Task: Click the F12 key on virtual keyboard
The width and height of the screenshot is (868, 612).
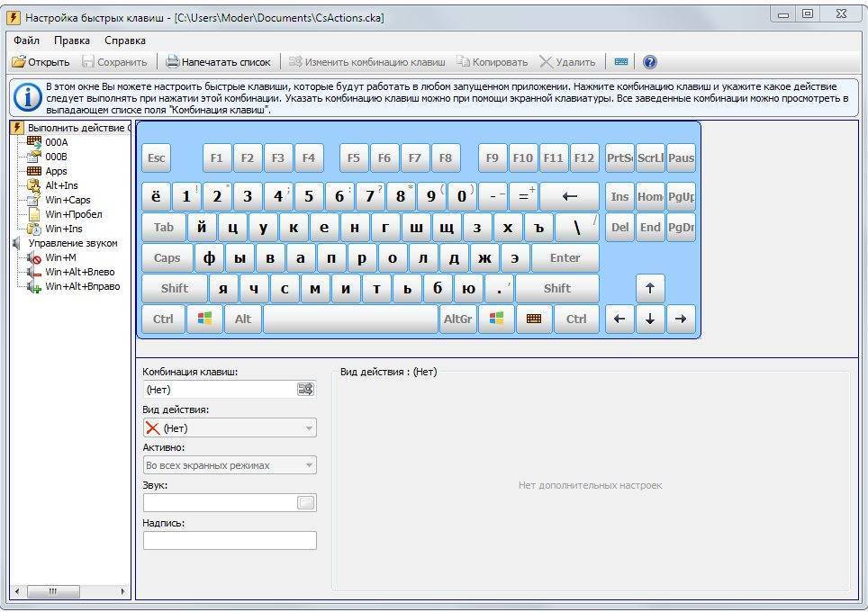Action: [x=584, y=158]
